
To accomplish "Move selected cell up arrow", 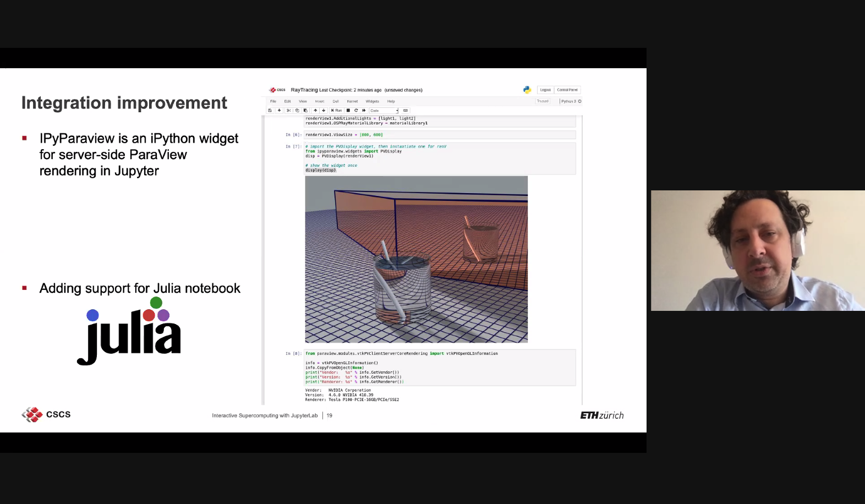I will coord(315,111).
